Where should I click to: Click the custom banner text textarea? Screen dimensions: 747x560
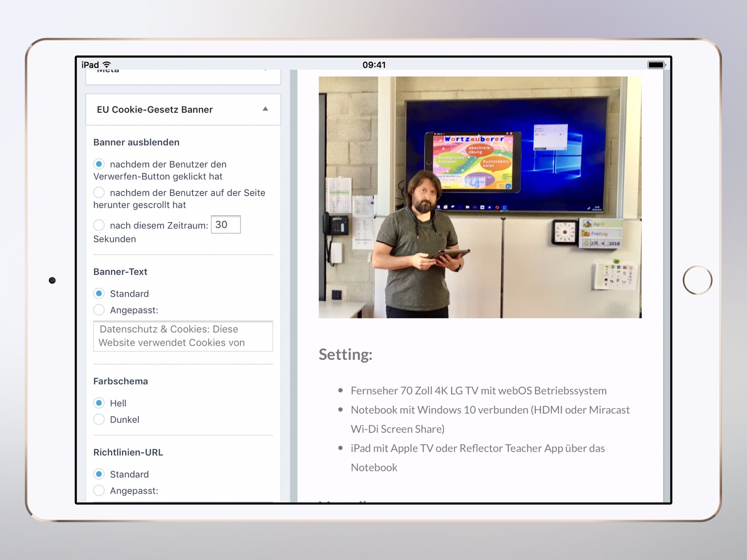tap(183, 336)
